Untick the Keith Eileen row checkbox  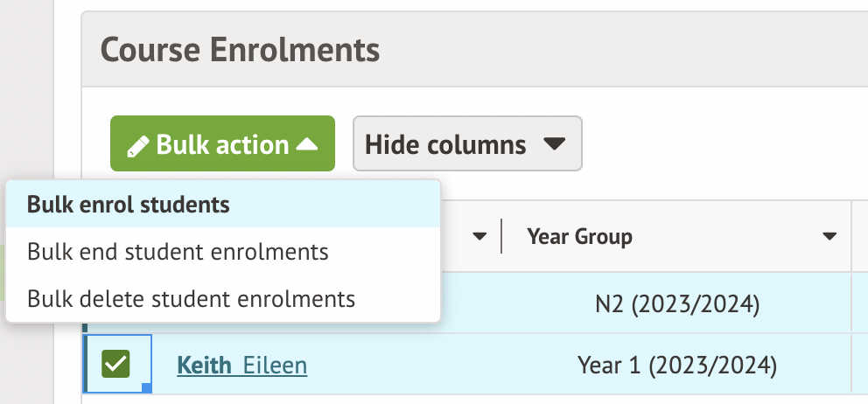(x=115, y=364)
